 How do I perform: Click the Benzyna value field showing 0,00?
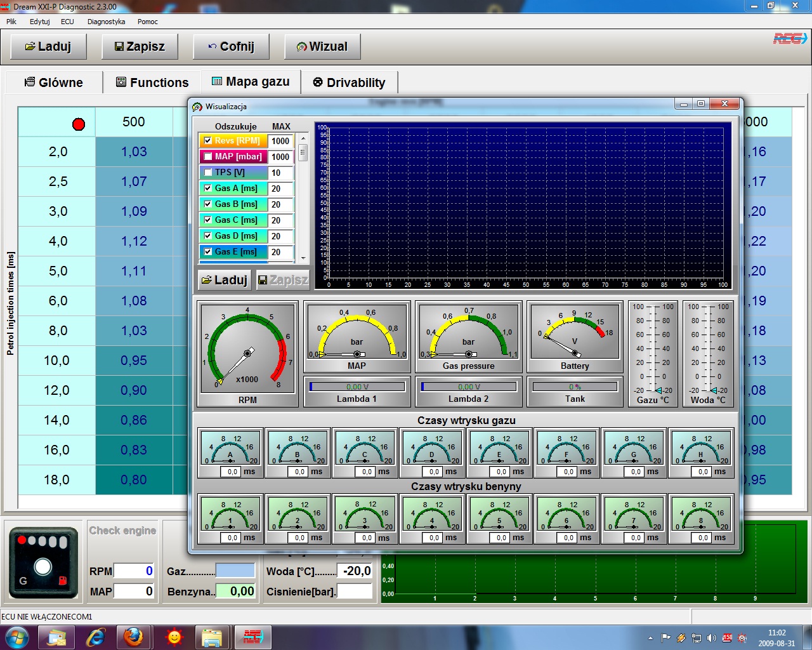tap(235, 591)
